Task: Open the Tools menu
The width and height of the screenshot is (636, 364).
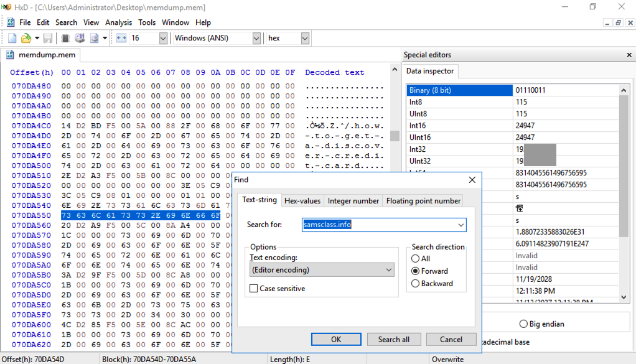Action: coord(147,22)
